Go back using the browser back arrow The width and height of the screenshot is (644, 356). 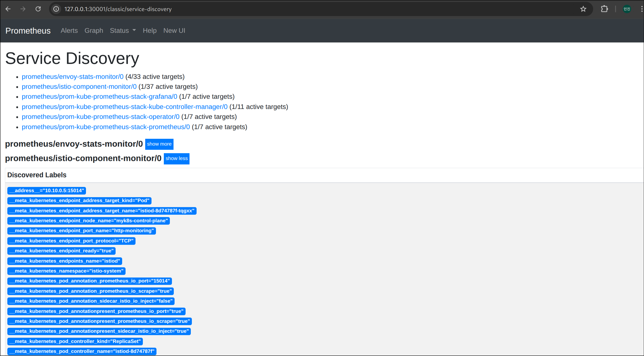pos(8,9)
